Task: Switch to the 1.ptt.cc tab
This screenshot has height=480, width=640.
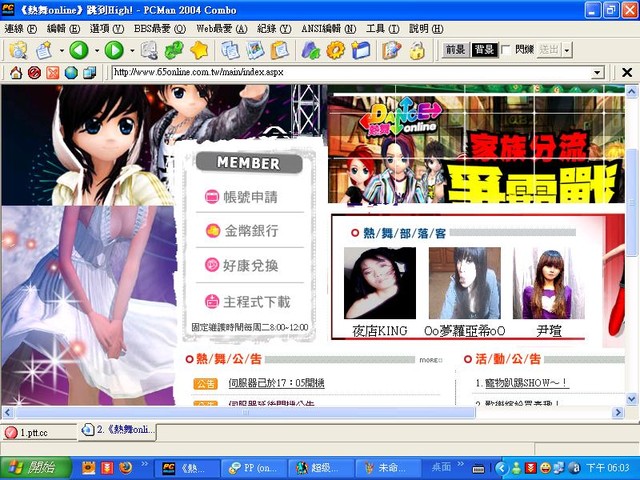Action: pyautogui.click(x=39, y=433)
